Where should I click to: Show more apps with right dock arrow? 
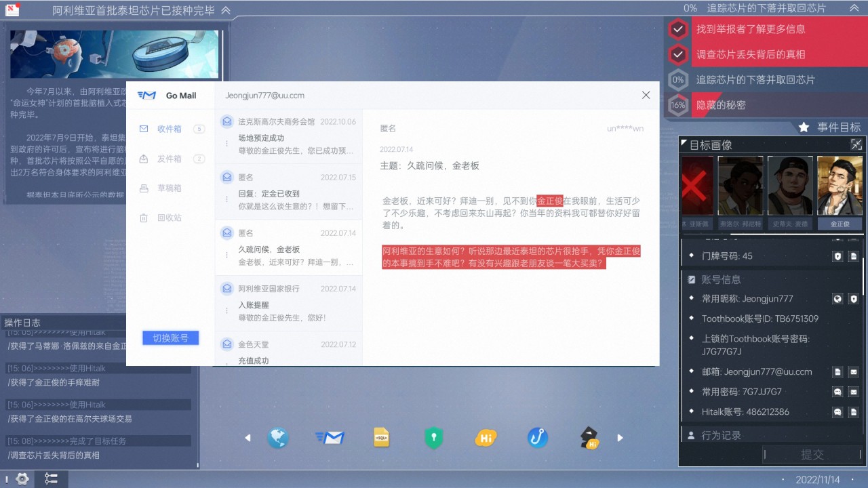pyautogui.click(x=620, y=439)
